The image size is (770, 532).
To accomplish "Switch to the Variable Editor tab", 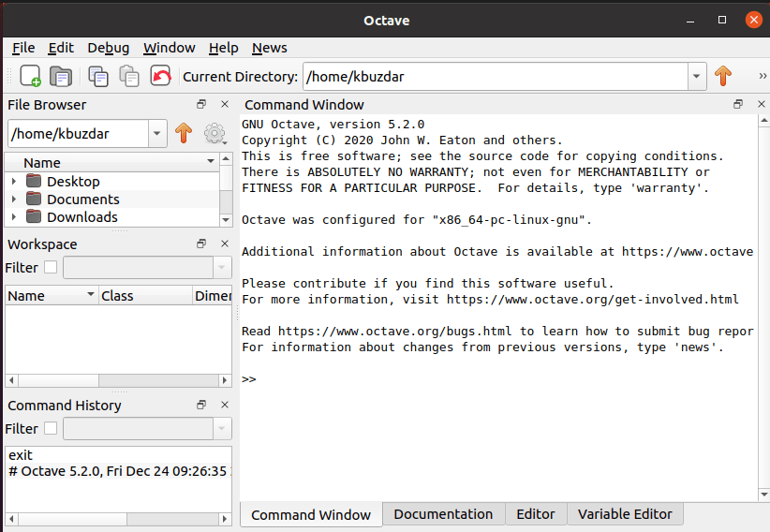I will [x=625, y=514].
